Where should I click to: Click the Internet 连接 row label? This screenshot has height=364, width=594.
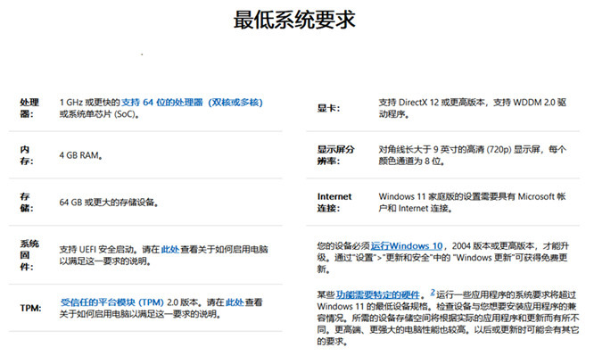pyautogui.click(x=334, y=202)
